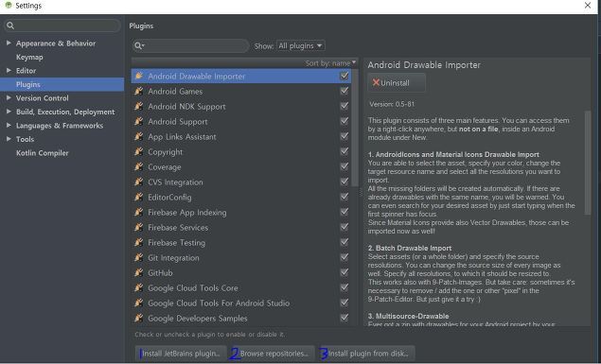Click the Firebase Testing plugin icon
This screenshot has width=601, height=364.
pos(139,242)
